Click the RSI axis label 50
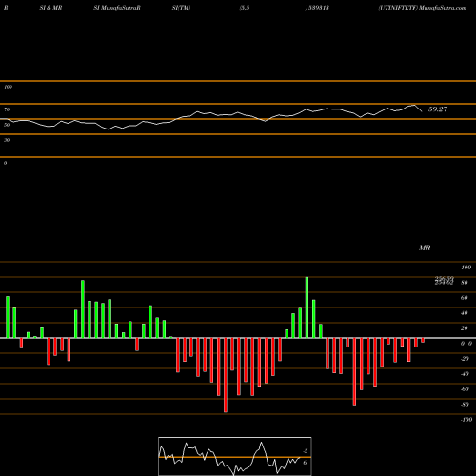Screen dimensions: 476x476 click(7, 125)
